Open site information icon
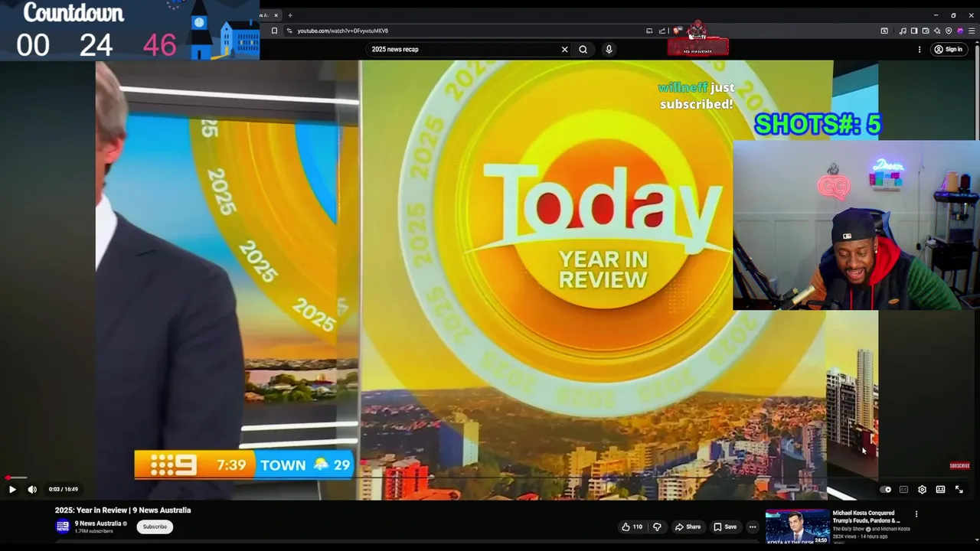The height and width of the screenshot is (551, 980). 289,31
